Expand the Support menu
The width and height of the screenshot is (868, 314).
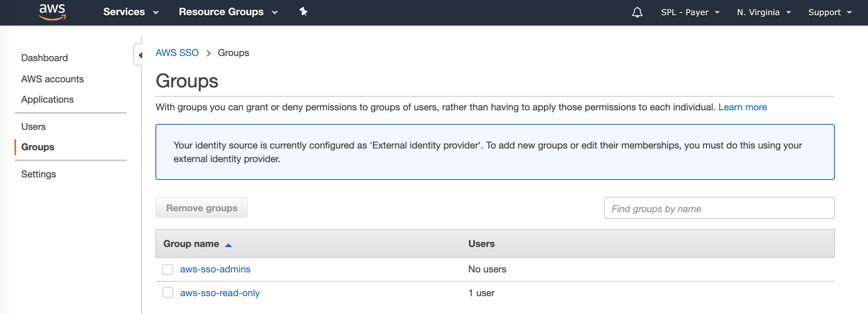pyautogui.click(x=830, y=12)
